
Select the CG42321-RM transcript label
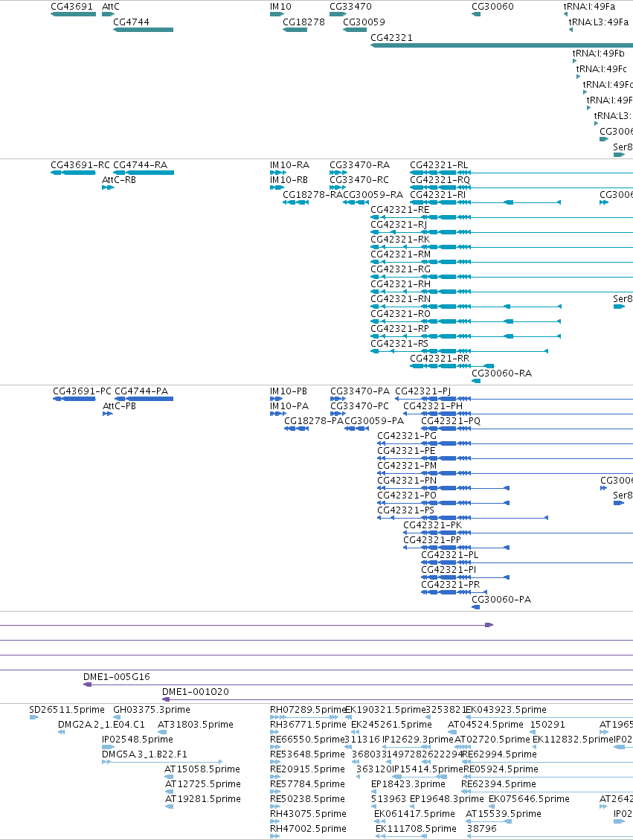pyautogui.click(x=401, y=254)
